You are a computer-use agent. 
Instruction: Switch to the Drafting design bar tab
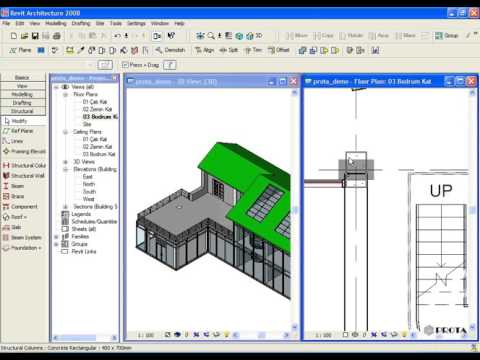pos(23,103)
